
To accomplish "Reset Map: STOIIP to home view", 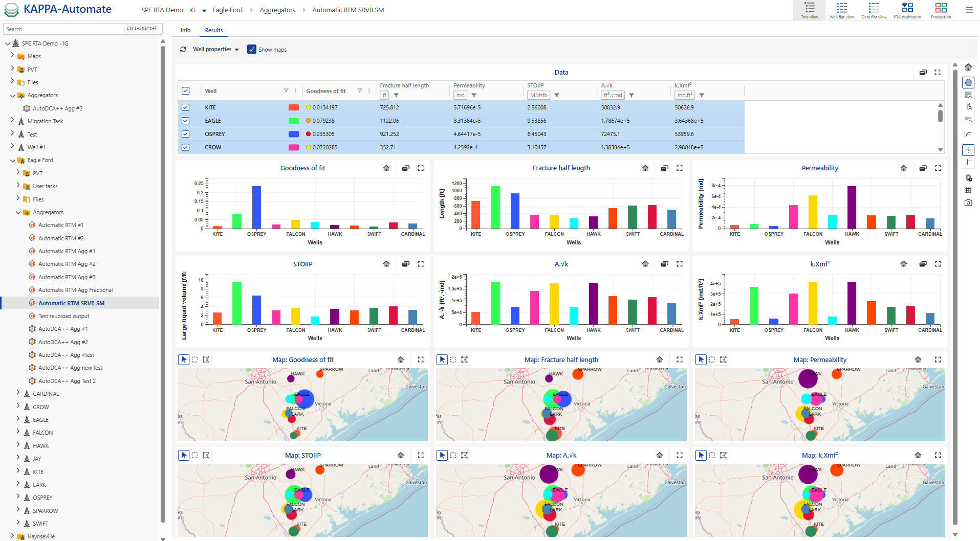I will pyautogui.click(x=401, y=455).
